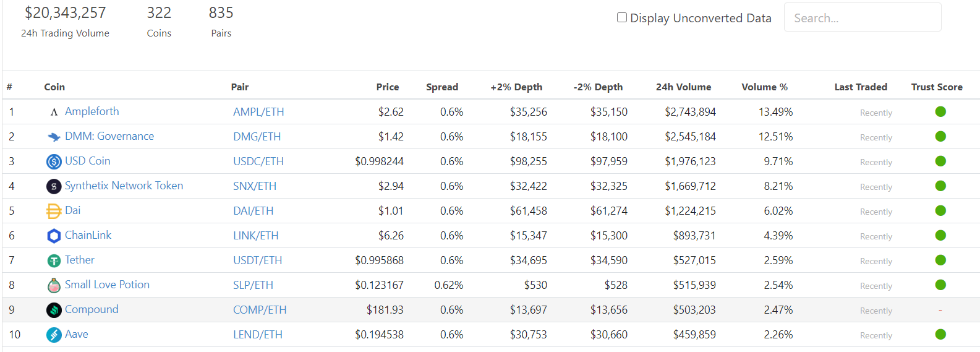Click the Compound coin logo icon

click(x=54, y=310)
